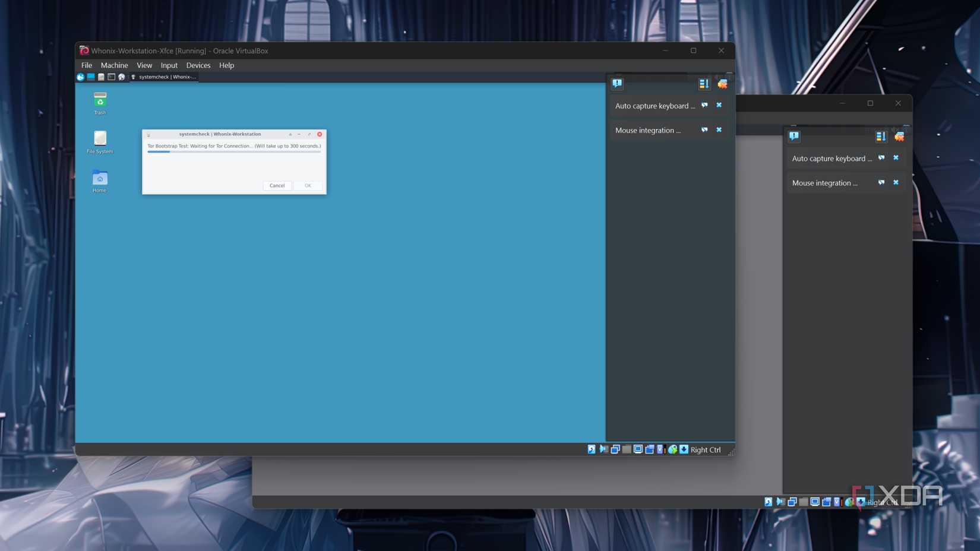This screenshot has width=980, height=551.
Task: Click the virtualization features 'V' status icon
Action: pos(660,449)
